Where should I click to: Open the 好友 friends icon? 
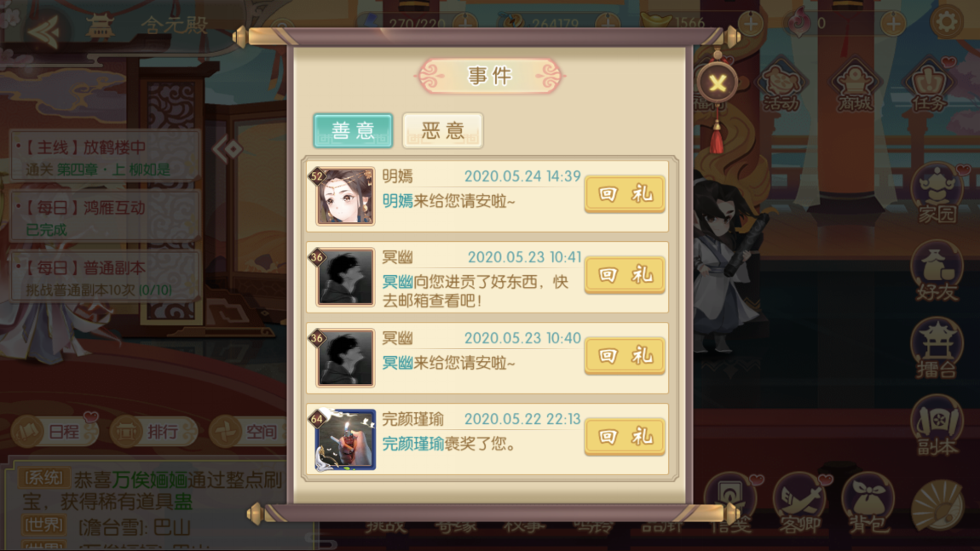click(x=937, y=273)
